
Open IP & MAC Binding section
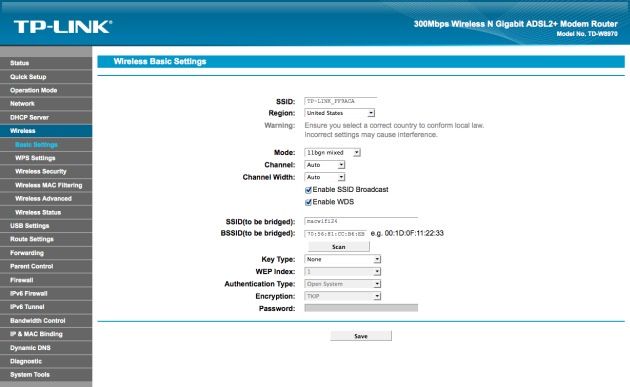point(46,334)
